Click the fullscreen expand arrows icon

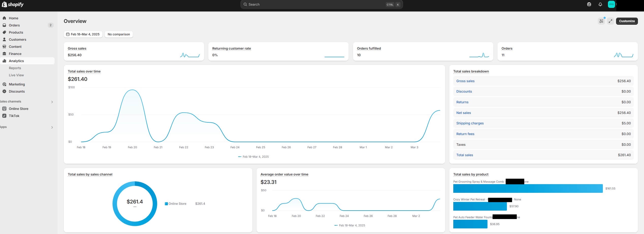click(610, 21)
